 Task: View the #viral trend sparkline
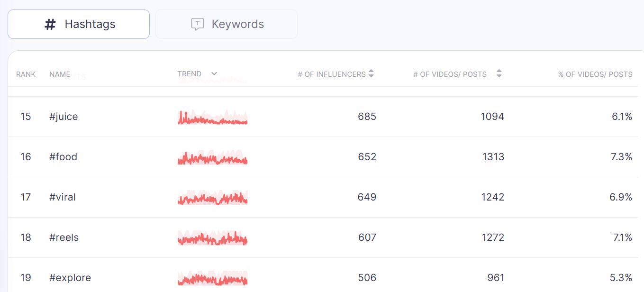[213, 198]
